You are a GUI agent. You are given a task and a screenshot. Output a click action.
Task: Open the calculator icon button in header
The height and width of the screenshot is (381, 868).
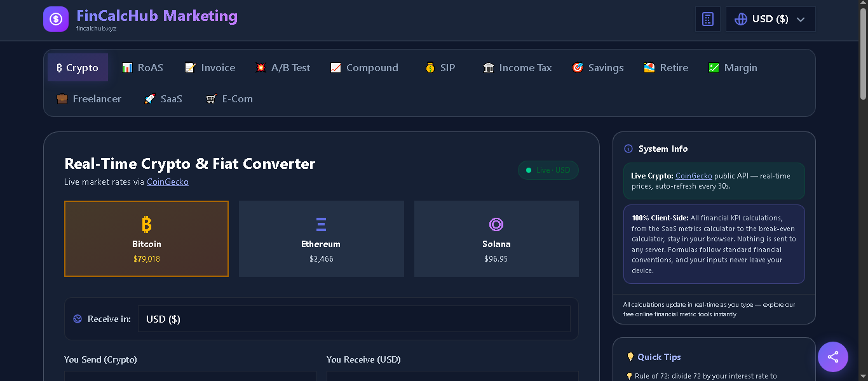coord(708,19)
